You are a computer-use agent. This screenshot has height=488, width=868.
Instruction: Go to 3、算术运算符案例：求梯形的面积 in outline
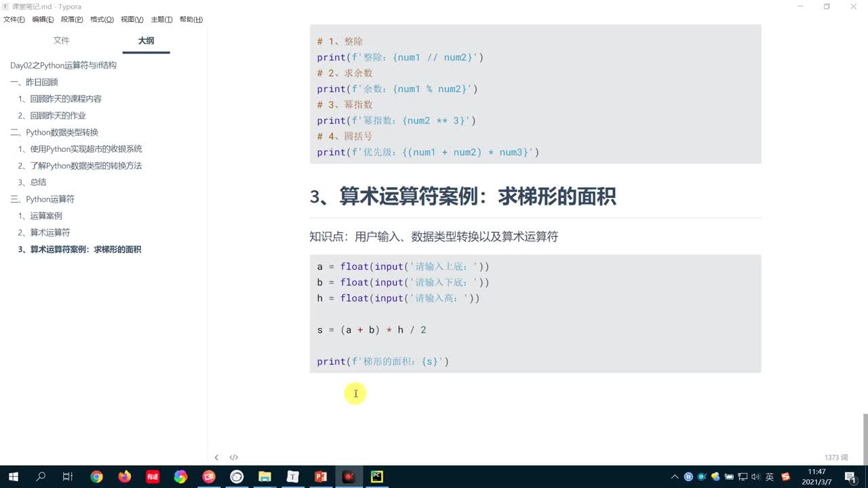pos(80,249)
